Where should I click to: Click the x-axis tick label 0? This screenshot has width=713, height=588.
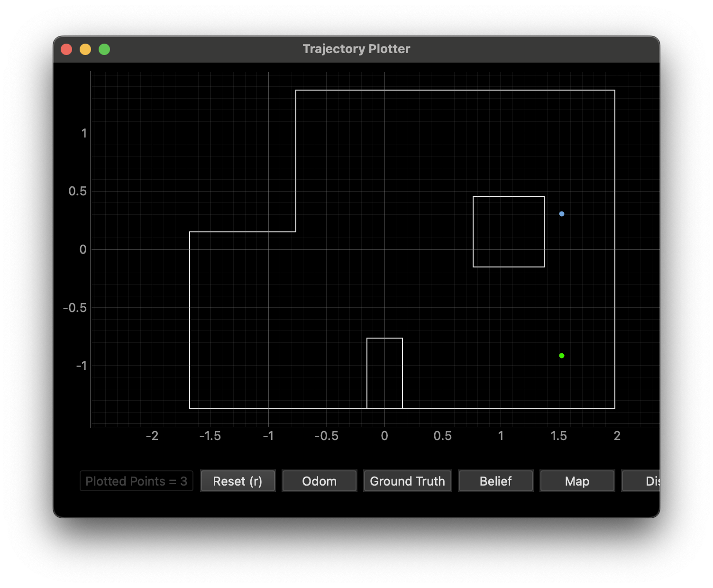click(384, 436)
